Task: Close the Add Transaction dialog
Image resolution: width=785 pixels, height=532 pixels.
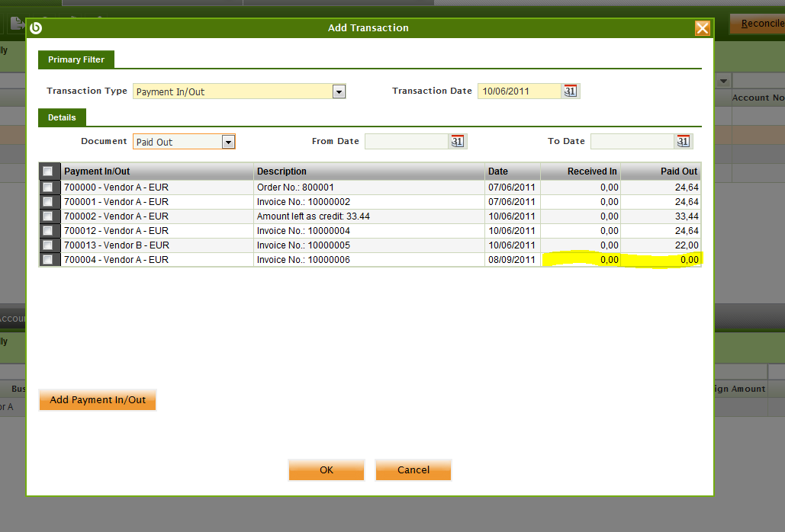Action: click(x=703, y=28)
